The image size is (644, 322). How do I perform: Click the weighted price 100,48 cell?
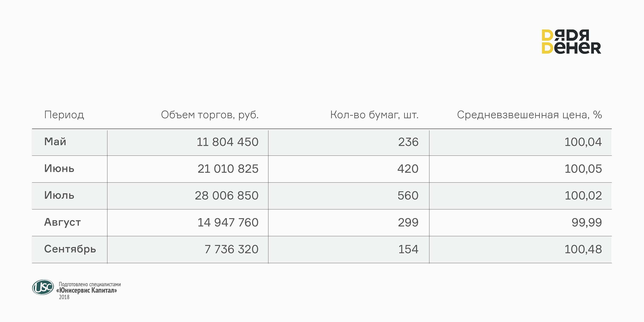[583, 249]
